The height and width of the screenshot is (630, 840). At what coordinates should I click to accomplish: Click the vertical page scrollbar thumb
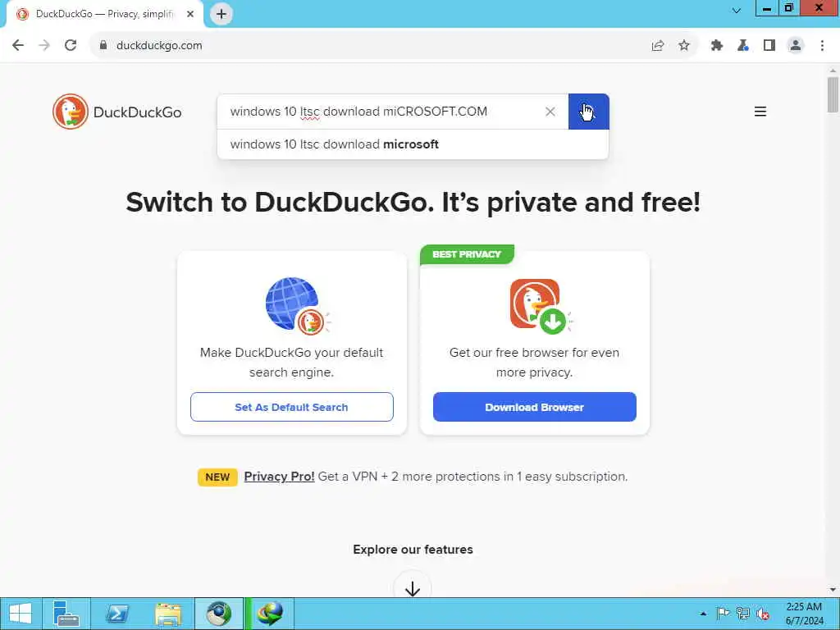(833, 95)
